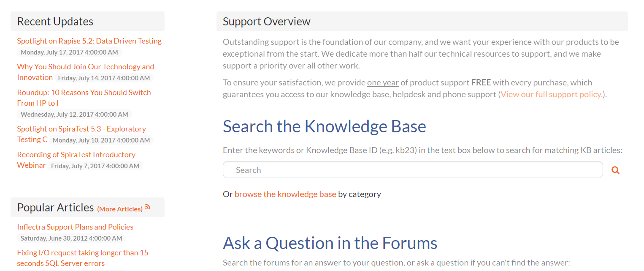
Task: Open the Popular Articles RSS feed icon
Action: coord(148,207)
